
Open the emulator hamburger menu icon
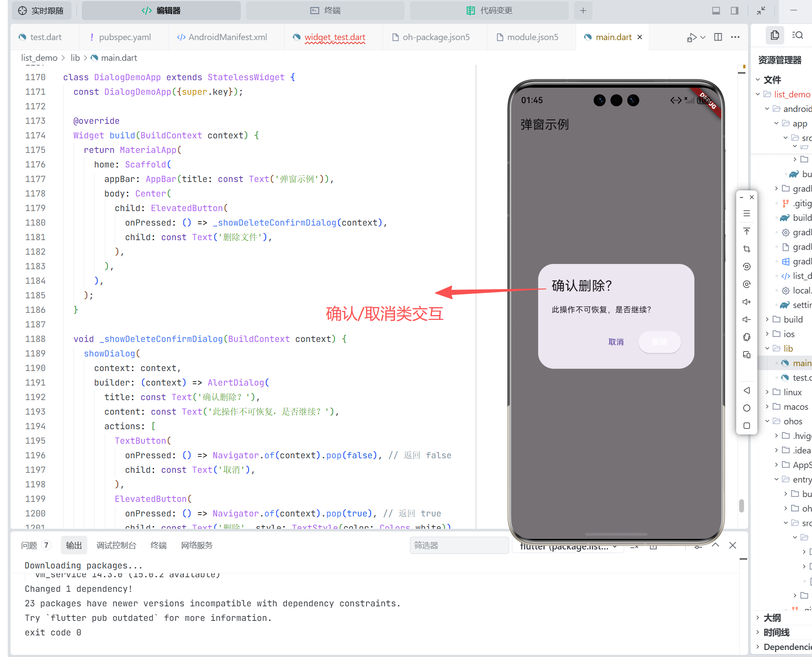click(x=747, y=213)
